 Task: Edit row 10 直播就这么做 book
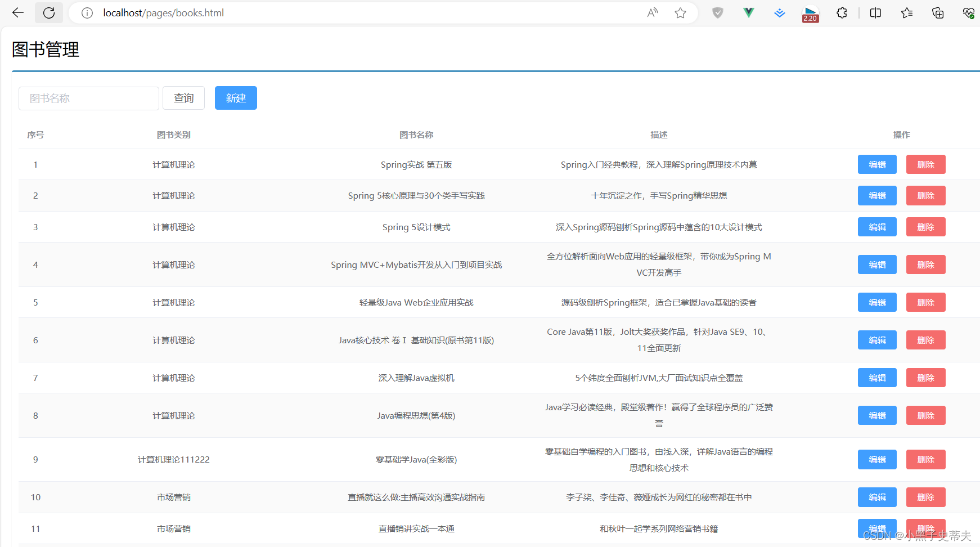877,497
